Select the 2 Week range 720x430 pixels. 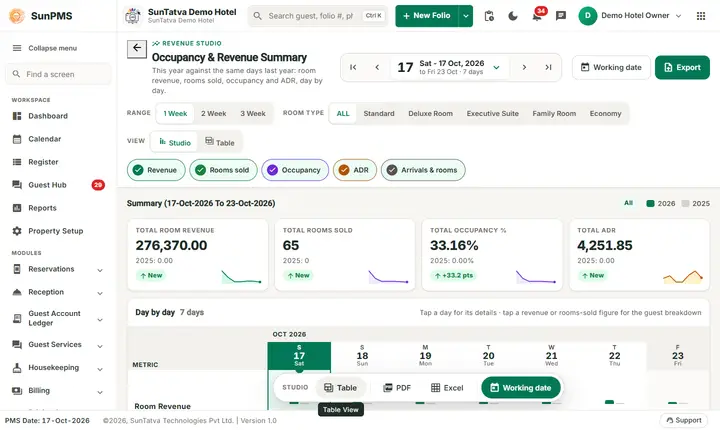click(x=214, y=113)
